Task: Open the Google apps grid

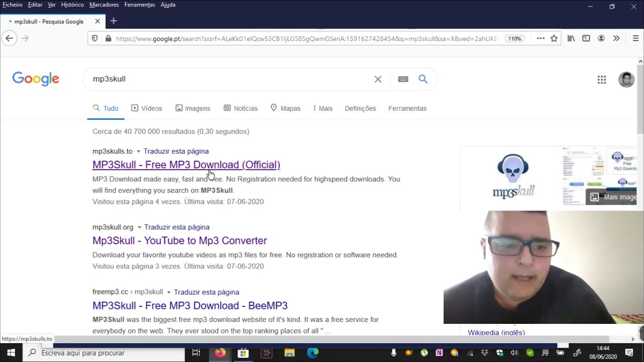Action: (x=602, y=79)
